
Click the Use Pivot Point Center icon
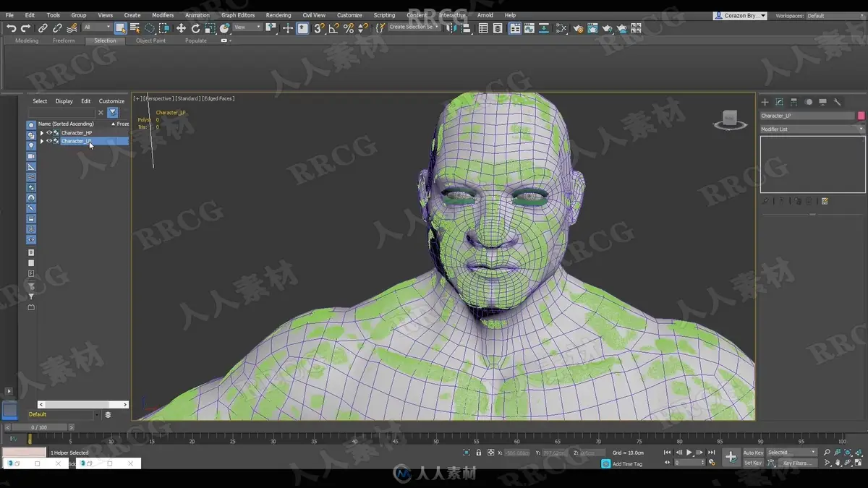tap(271, 28)
